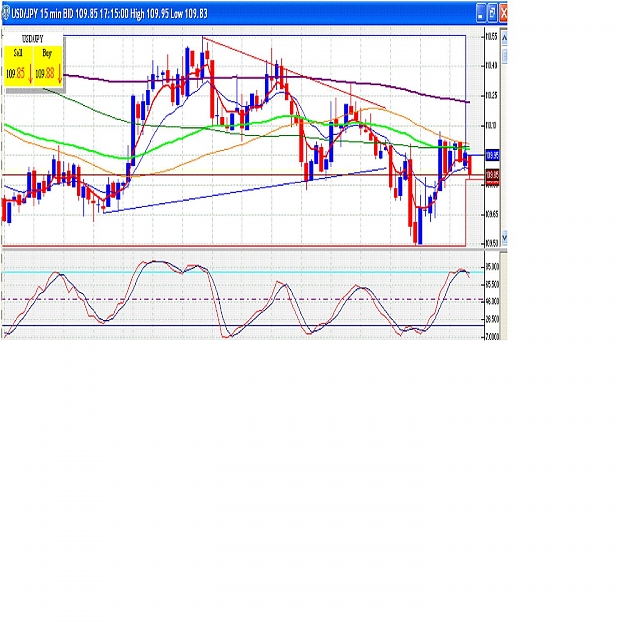The height and width of the screenshot is (625, 625).
Task: Click the Buy 109.88 price button
Action: pos(48,66)
